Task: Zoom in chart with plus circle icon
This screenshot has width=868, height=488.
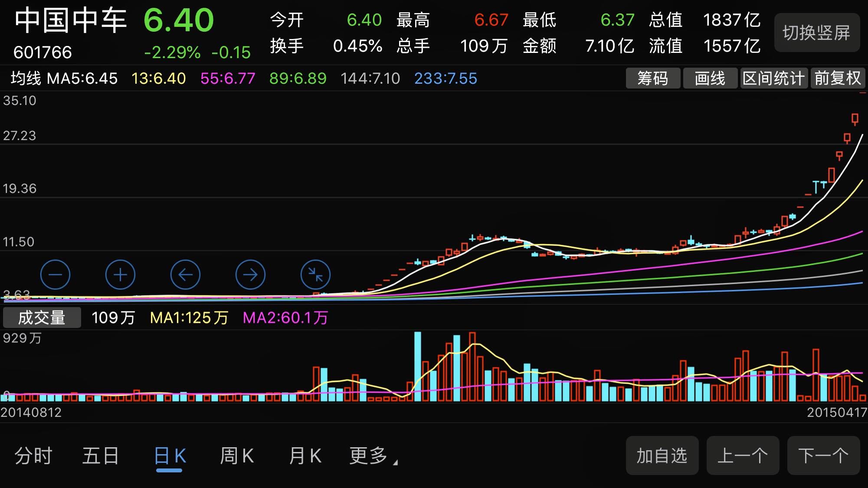Action: [x=120, y=275]
